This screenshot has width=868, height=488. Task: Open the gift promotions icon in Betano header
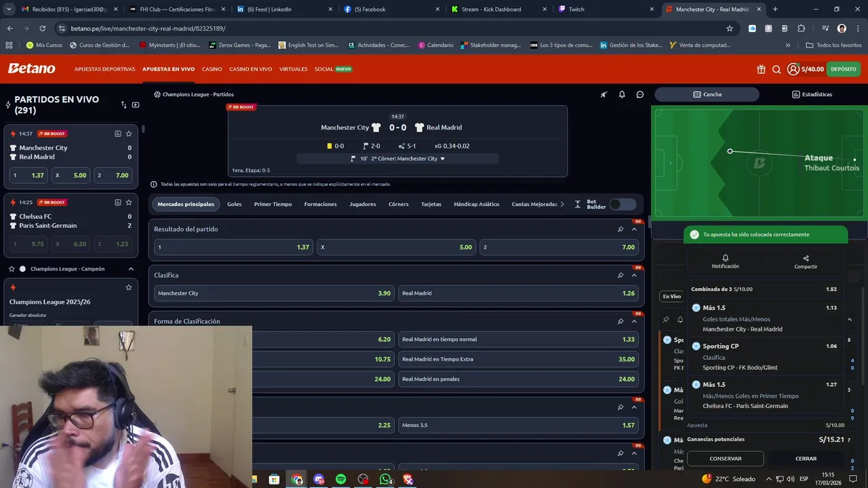pyautogui.click(x=761, y=69)
